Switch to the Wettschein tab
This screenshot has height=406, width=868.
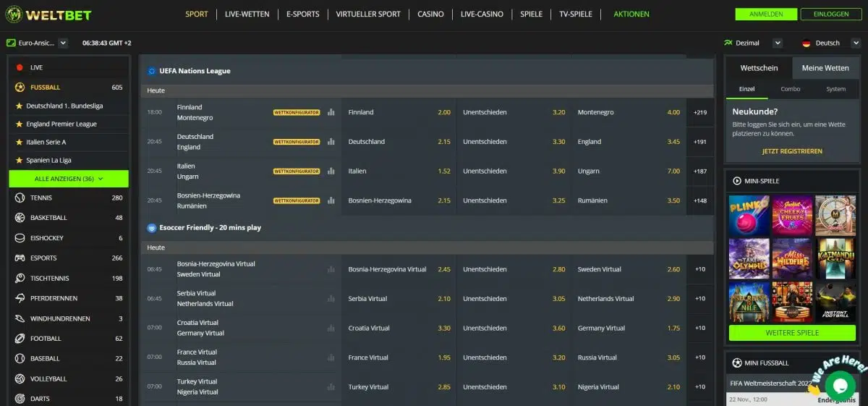pos(759,68)
